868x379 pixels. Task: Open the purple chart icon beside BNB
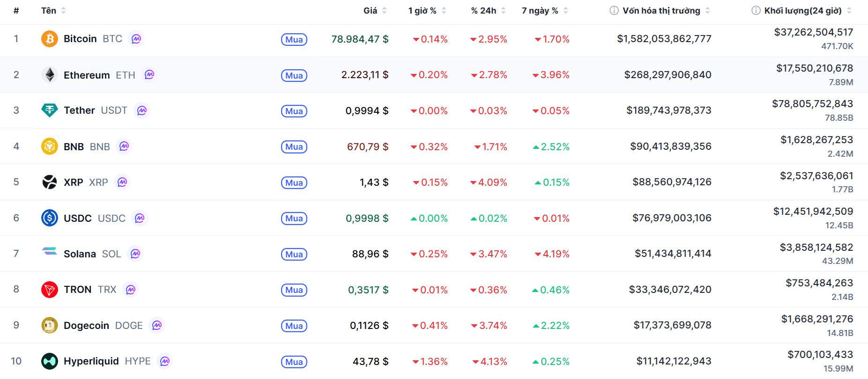pyautogui.click(x=124, y=146)
